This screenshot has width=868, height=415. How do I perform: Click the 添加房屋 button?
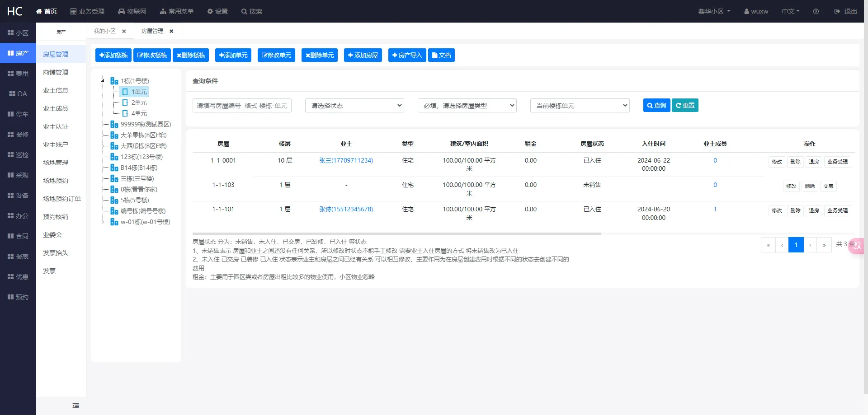pos(363,55)
